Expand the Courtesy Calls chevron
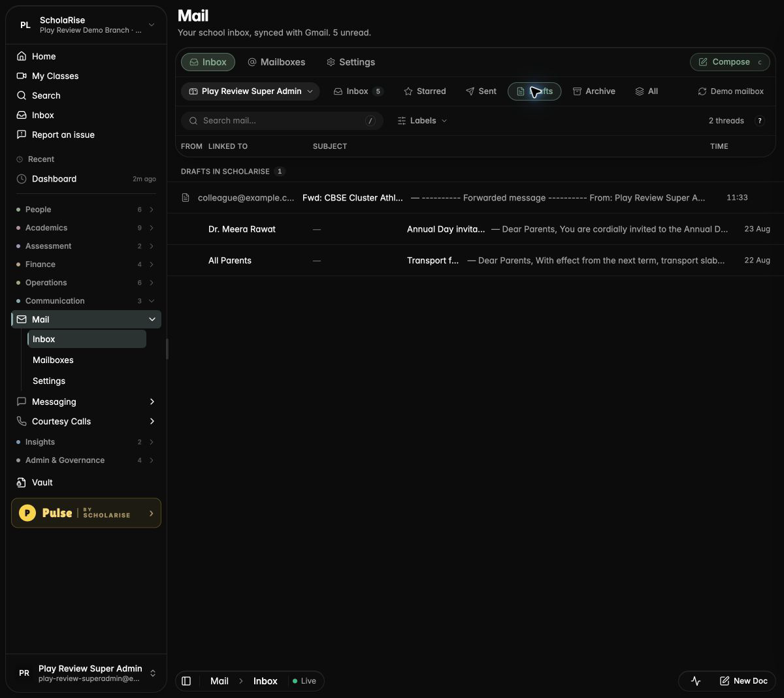The image size is (784, 698). pyautogui.click(x=152, y=421)
